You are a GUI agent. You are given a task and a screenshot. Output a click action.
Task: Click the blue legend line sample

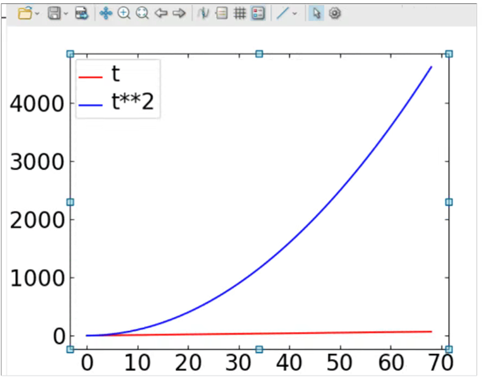[90, 105]
